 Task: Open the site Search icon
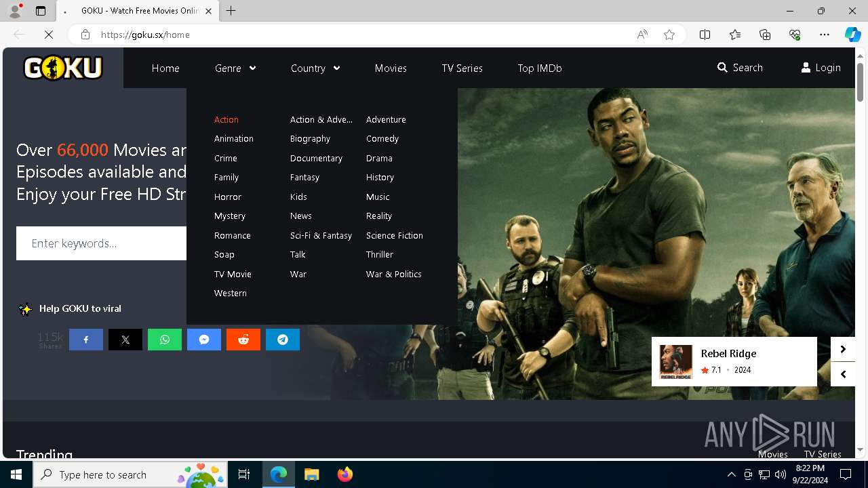[x=722, y=68]
